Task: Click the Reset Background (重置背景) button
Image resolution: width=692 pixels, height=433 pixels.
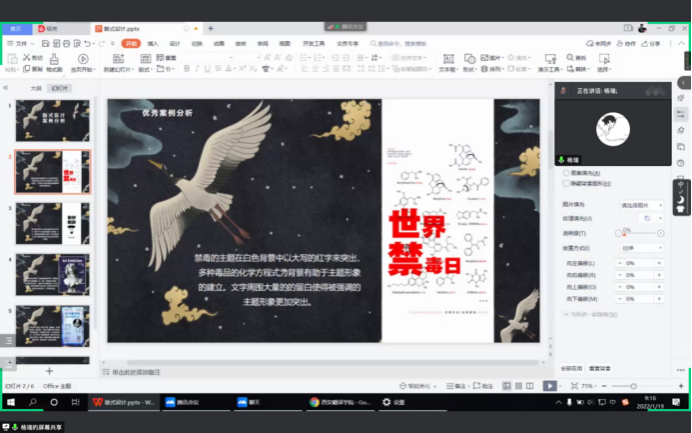Action: tap(599, 367)
